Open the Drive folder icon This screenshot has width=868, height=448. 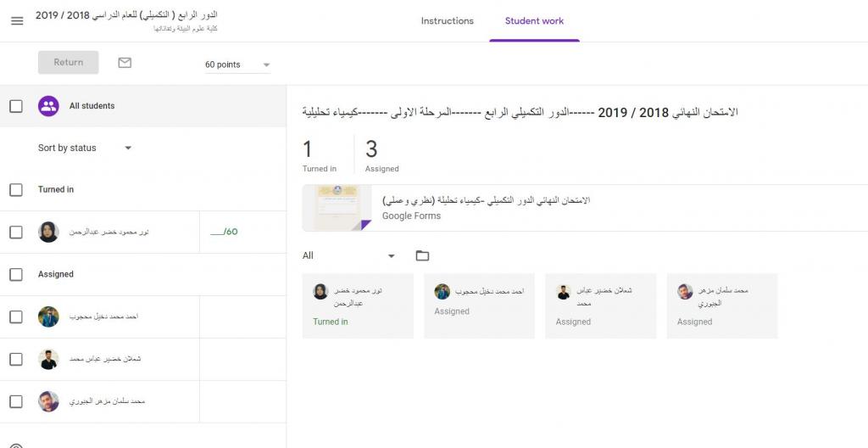(x=422, y=255)
